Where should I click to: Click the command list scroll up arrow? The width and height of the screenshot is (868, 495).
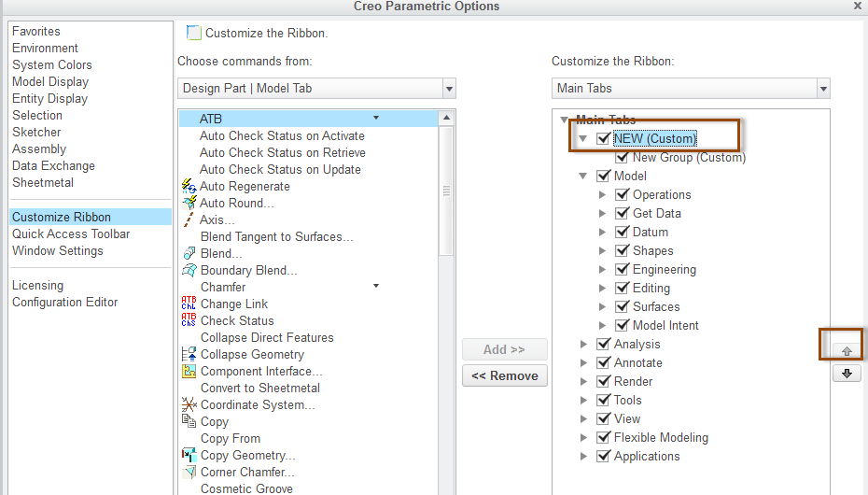pyautogui.click(x=446, y=118)
